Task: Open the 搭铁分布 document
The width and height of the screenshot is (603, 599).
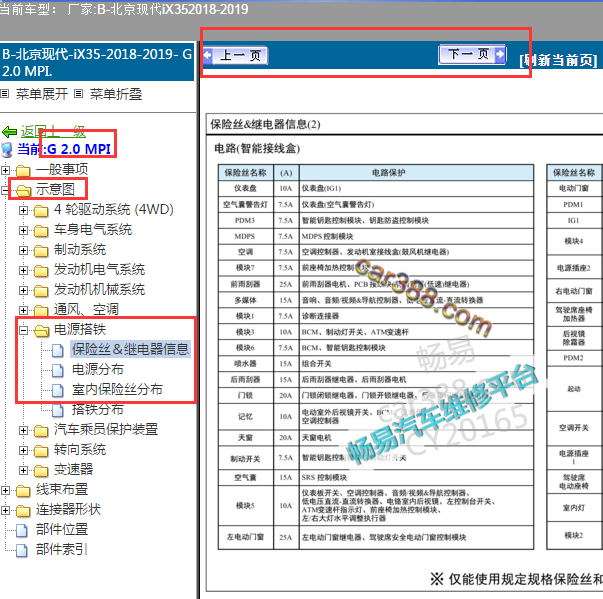Action: [x=98, y=409]
